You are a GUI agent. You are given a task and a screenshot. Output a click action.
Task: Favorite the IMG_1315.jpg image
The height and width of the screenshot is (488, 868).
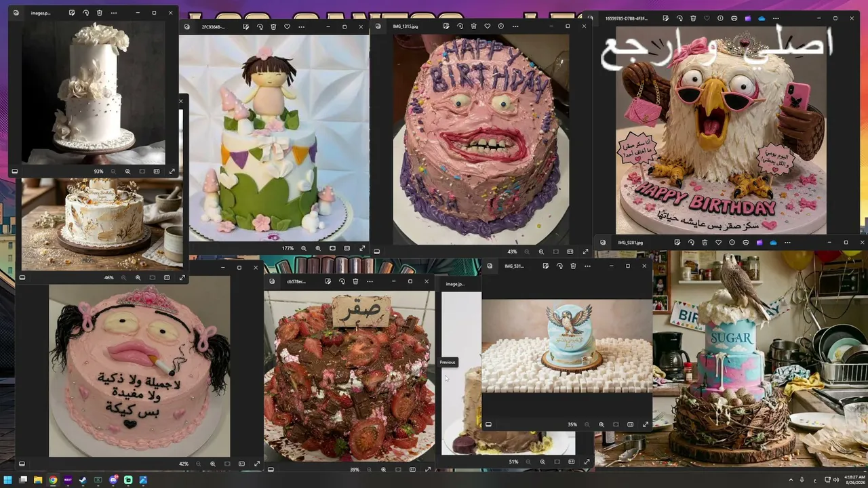487,26
